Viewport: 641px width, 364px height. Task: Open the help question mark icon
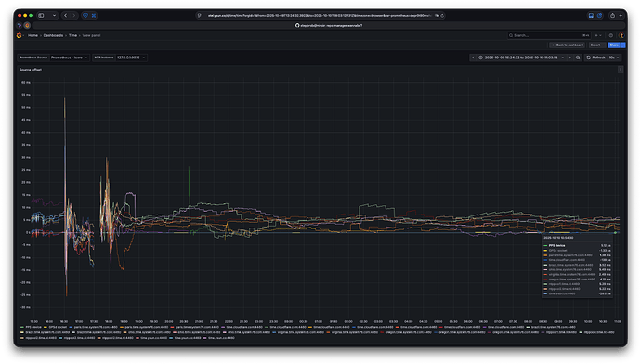pos(610,35)
